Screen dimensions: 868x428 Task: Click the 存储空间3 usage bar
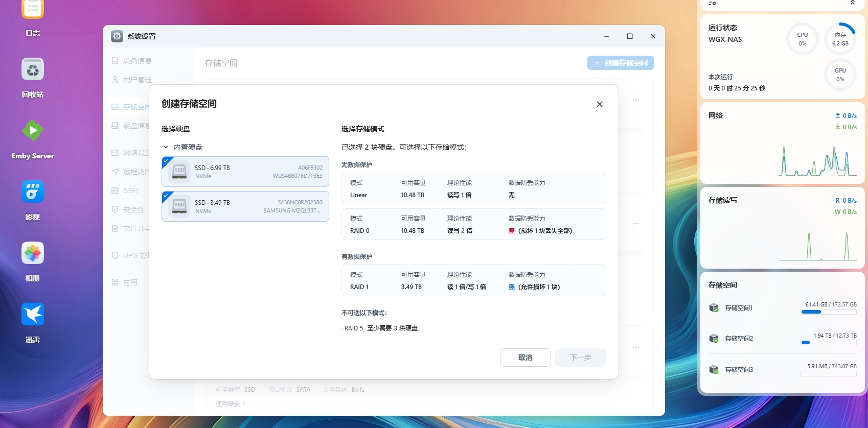pyautogui.click(x=829, y=374)
